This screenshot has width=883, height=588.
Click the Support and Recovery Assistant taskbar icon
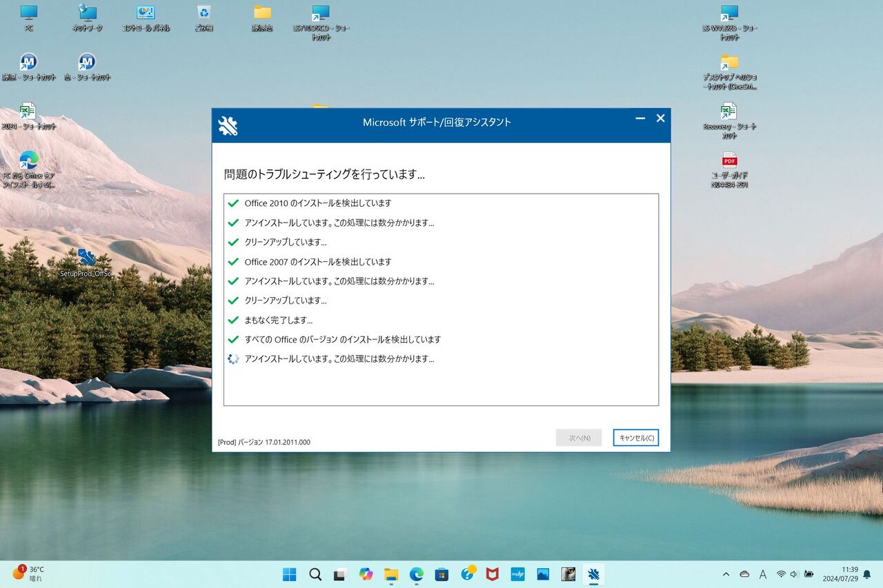pos(593,574)
